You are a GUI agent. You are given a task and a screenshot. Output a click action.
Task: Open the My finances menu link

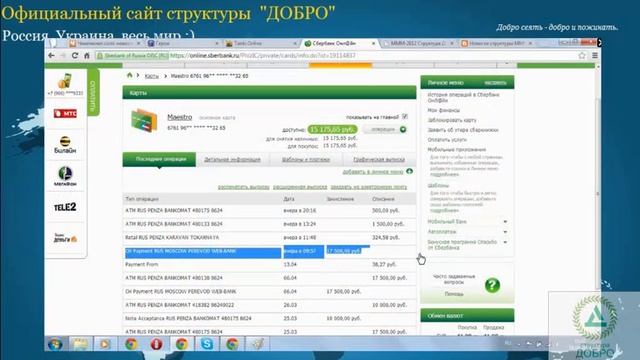pos(444,110)
